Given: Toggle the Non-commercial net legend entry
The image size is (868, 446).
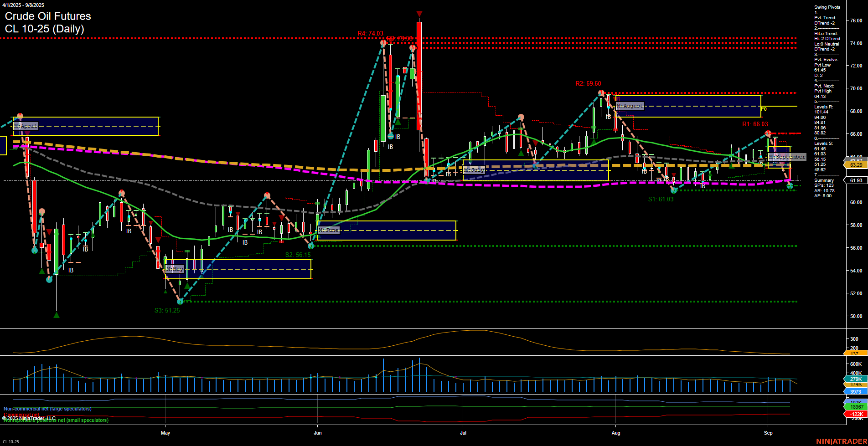Looking at the screenshot, I should tap(47, 409).
